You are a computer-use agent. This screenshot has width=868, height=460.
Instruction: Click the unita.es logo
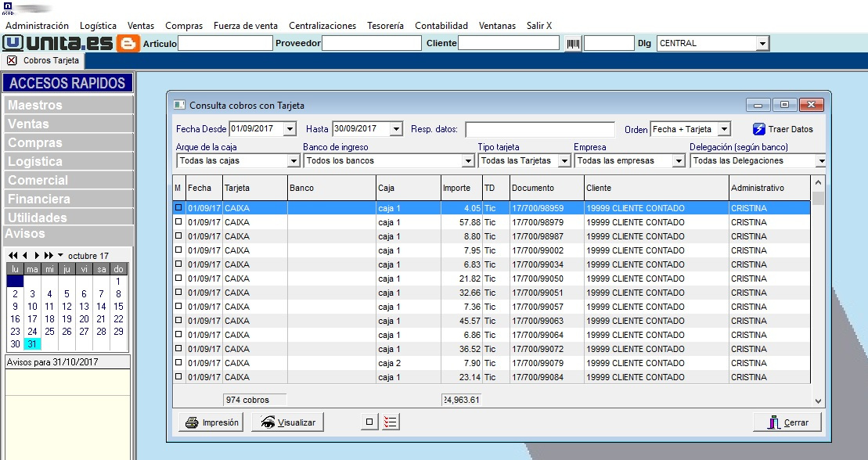tap(58, 43)
